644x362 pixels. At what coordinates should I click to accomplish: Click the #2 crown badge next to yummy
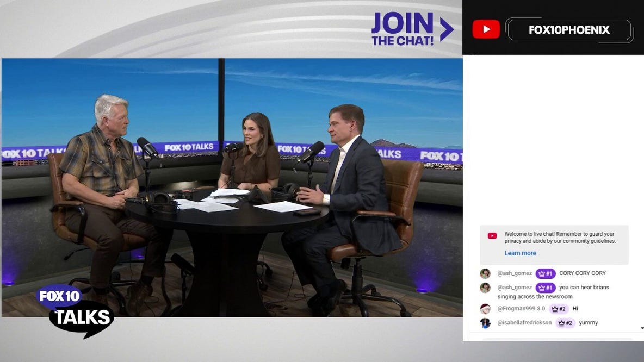pyautogui.click(x=565, y=323)
